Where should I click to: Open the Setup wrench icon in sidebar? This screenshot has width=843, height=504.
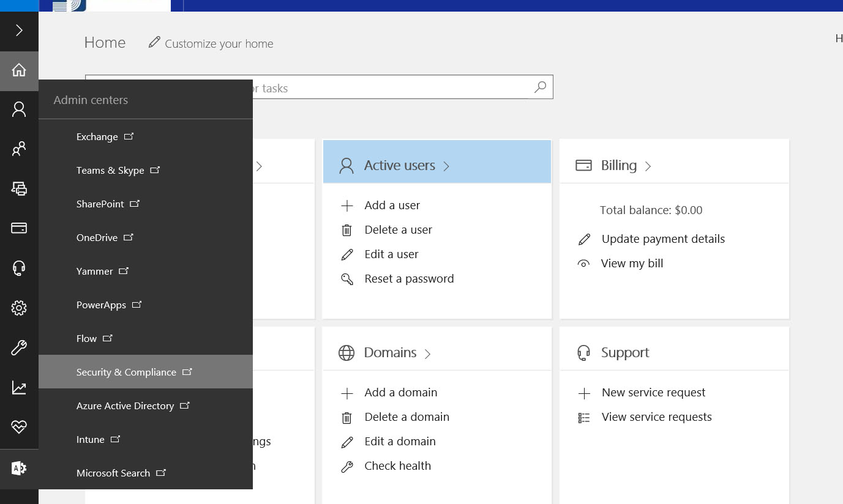tap(19, 348)
